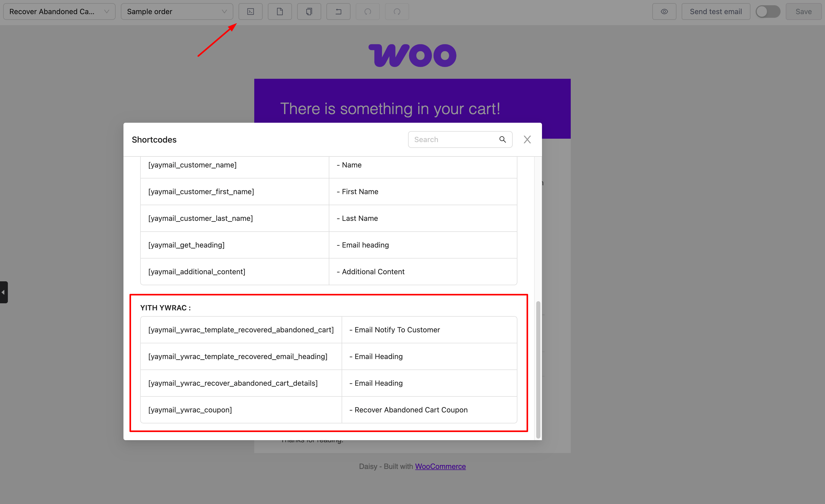Click the undo circular arrow icon
This screenshot has width=825, height=504.
[368, 12]
